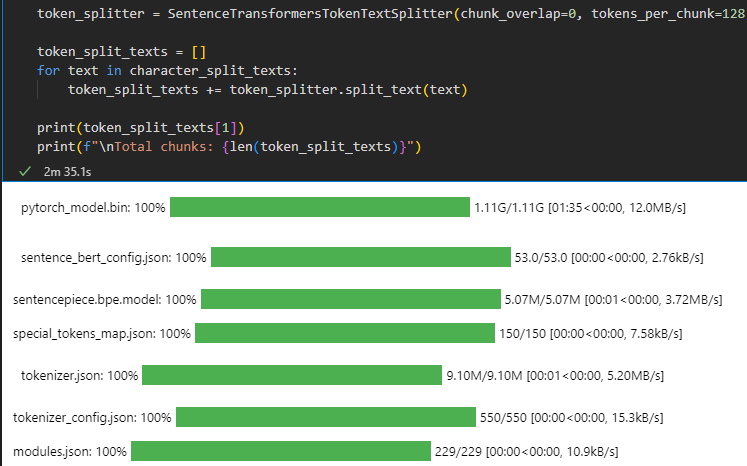
Task: Click the special_tokens_map.json progress bar
Action: coord(345,333)
